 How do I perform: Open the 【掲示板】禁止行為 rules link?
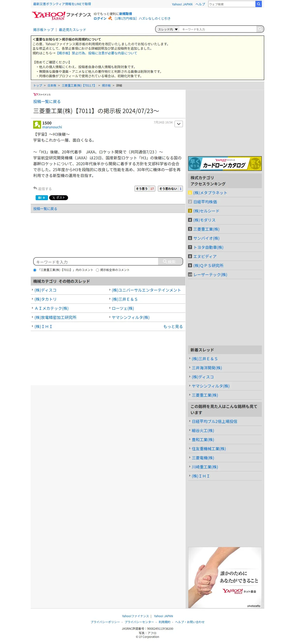point(97,53)
